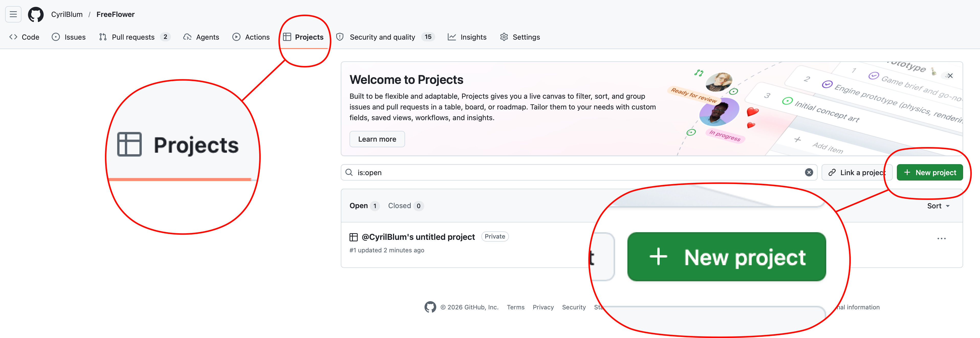Switch to the Issues tab
Image resolution: width=980 pixels, height=338 pixels.
(69, 37)
